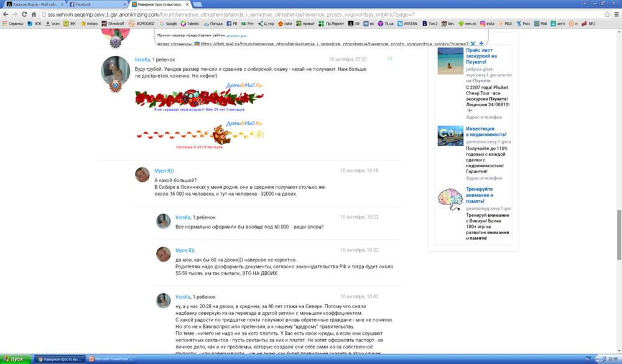
Task: Open the Google bookmark
Action: [168, 24]
